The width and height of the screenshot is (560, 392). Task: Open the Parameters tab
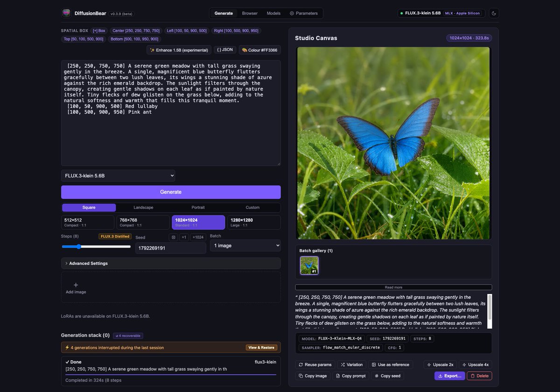coord(304,13)
